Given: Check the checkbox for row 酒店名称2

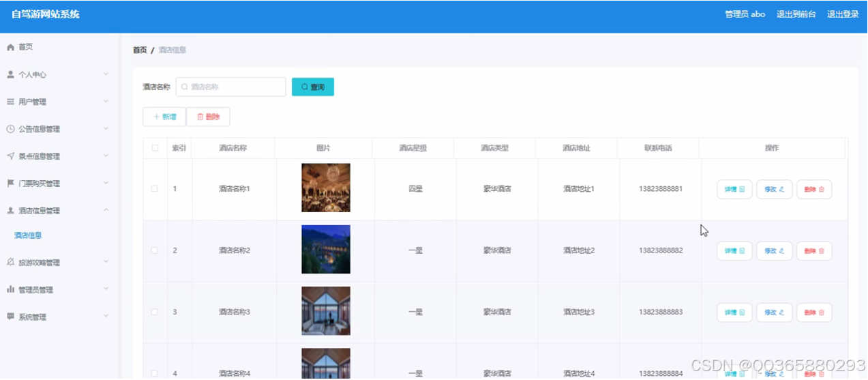Looking at the screenshot, I should coord(154,250).
